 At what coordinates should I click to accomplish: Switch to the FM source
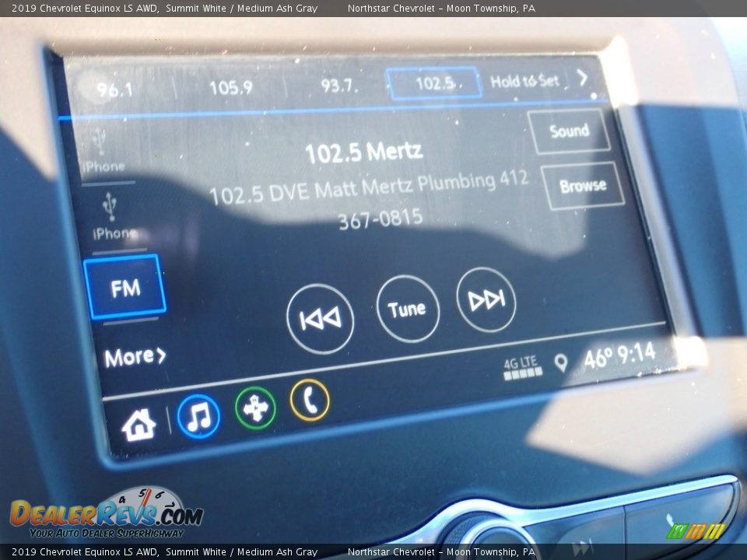[125, 287]
